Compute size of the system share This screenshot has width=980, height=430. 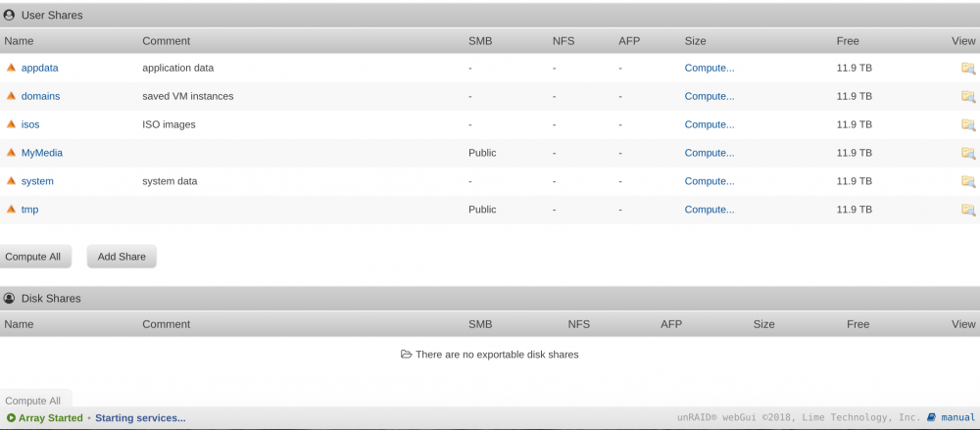[710, 181]
